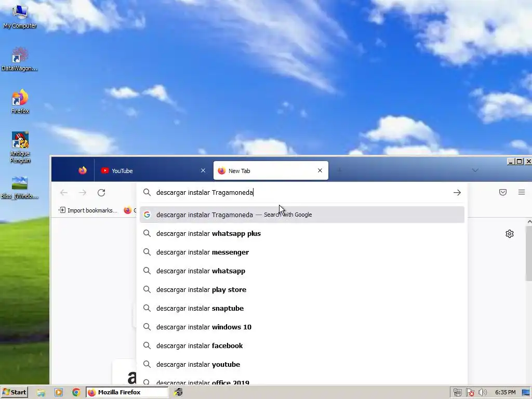This screenshot has width=532, height=399.
Task: Go forward with the forward arrow
Action: 83,193
